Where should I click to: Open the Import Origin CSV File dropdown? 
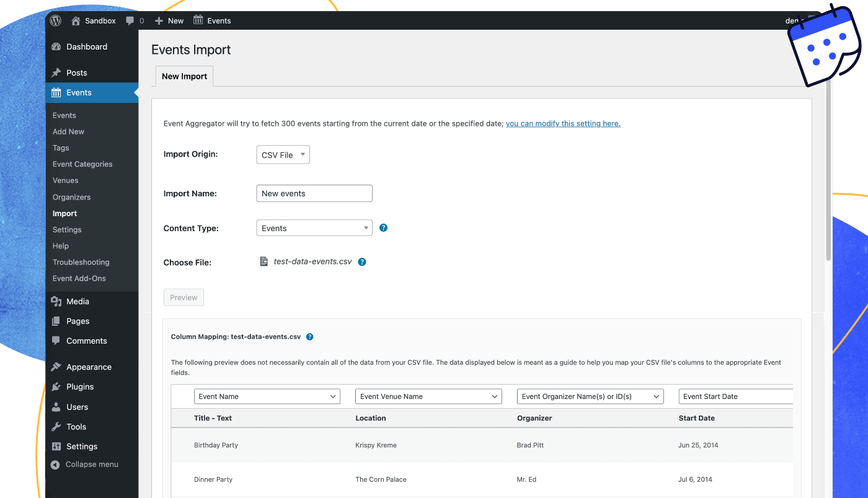(x=283, y=155)
